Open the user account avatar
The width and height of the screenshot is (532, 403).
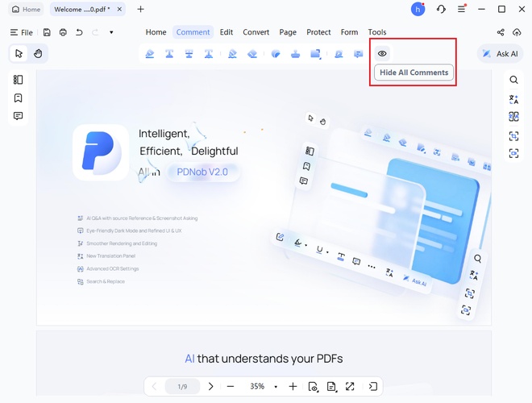pos(418,9)
